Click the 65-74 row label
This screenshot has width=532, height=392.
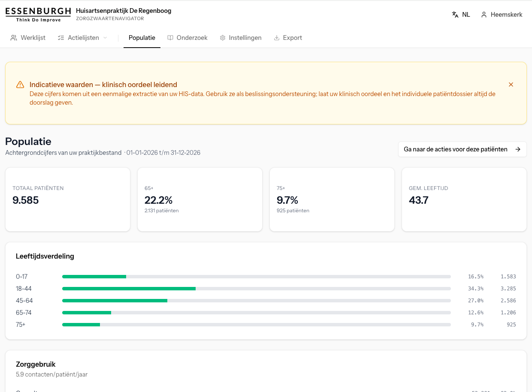click(24, 313)
